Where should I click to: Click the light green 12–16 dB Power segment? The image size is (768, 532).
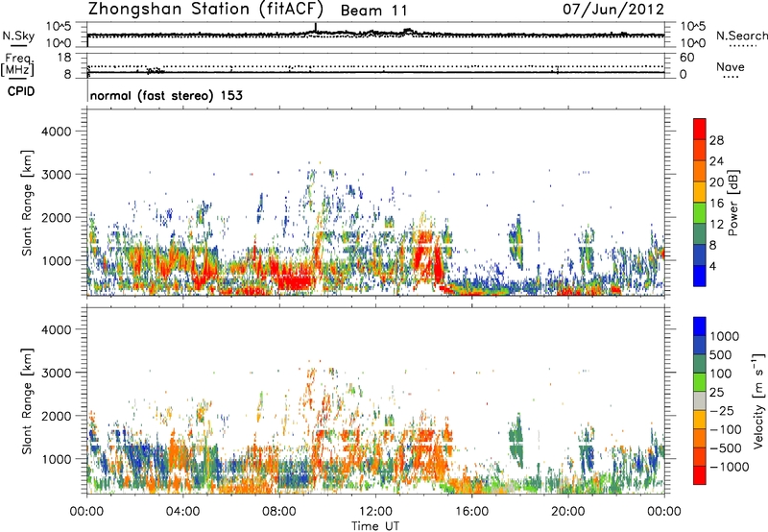700,213
